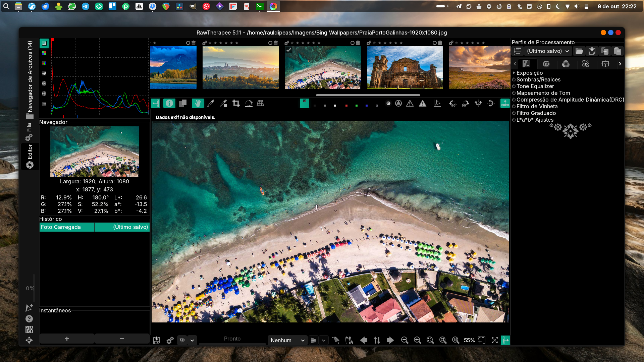Viewport: 644px width, 362px height.
Task: Add a snapshot with plus button
Action: pos(67,339)
